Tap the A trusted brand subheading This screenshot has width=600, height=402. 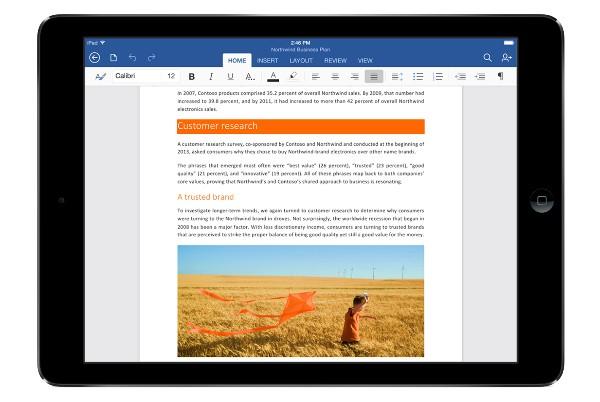[x=205, y=197]
